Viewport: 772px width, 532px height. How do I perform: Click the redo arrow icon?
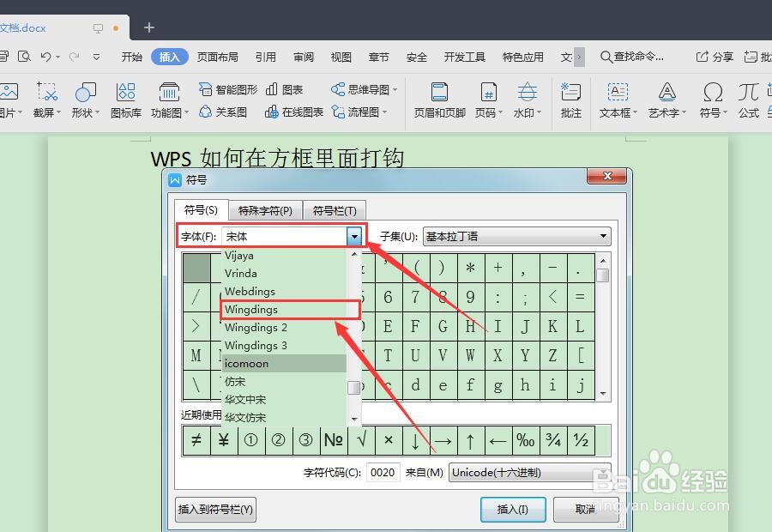tap(74, 57)
